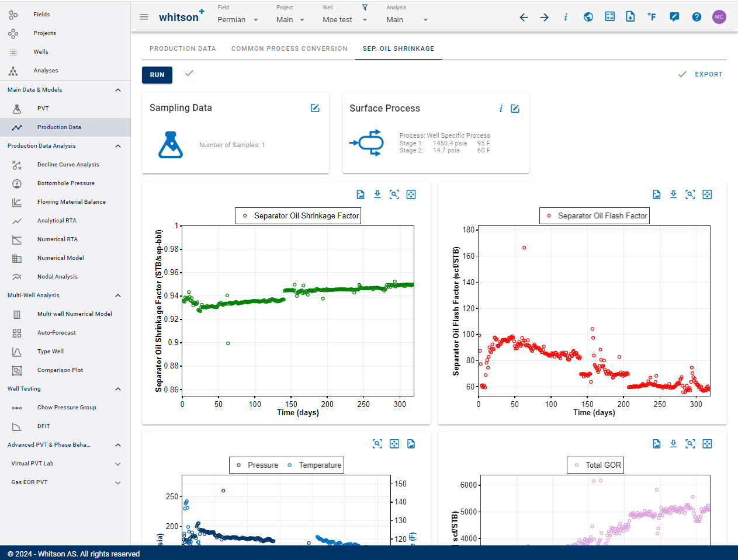
Task: Save Shrinkage Factor chart as image
Action: pos(361,194)
